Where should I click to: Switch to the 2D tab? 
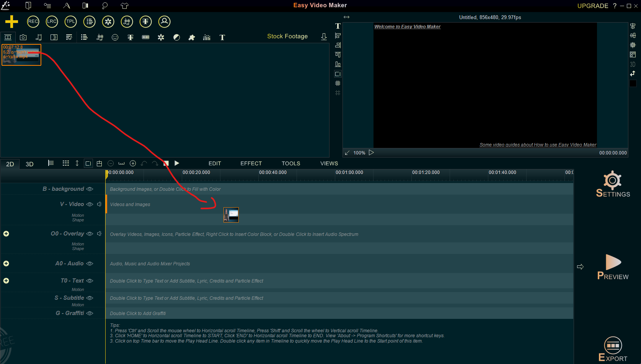pyautogui.click(x=10, y=164)
